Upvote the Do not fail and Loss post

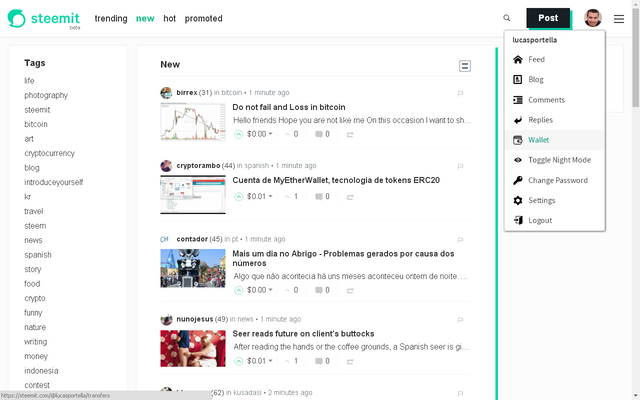tap(238, 134)
